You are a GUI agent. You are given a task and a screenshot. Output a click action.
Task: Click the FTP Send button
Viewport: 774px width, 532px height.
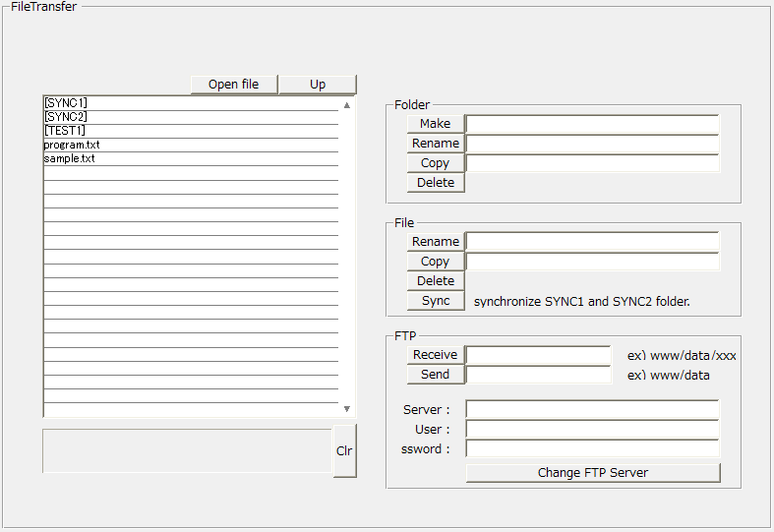point(436,375)
